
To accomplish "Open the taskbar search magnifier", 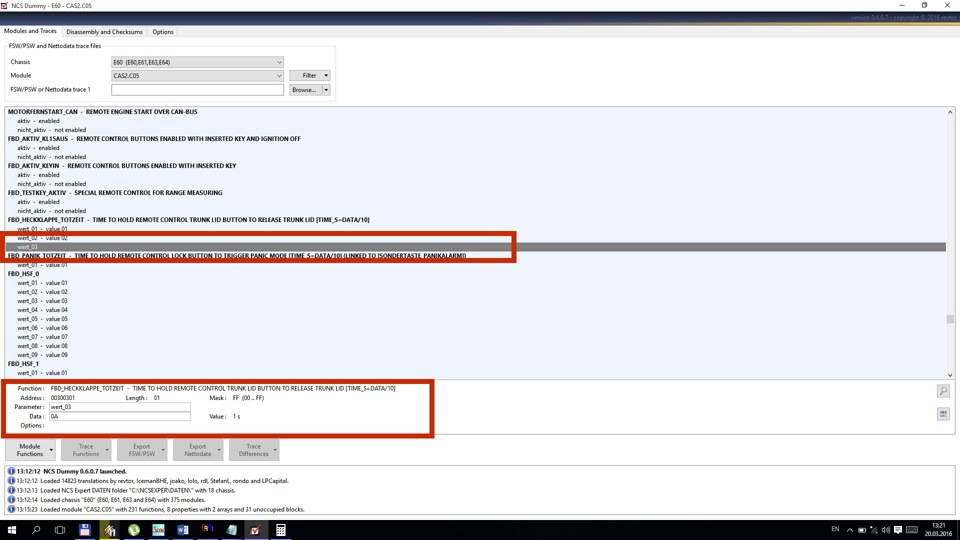I will 36,530.
